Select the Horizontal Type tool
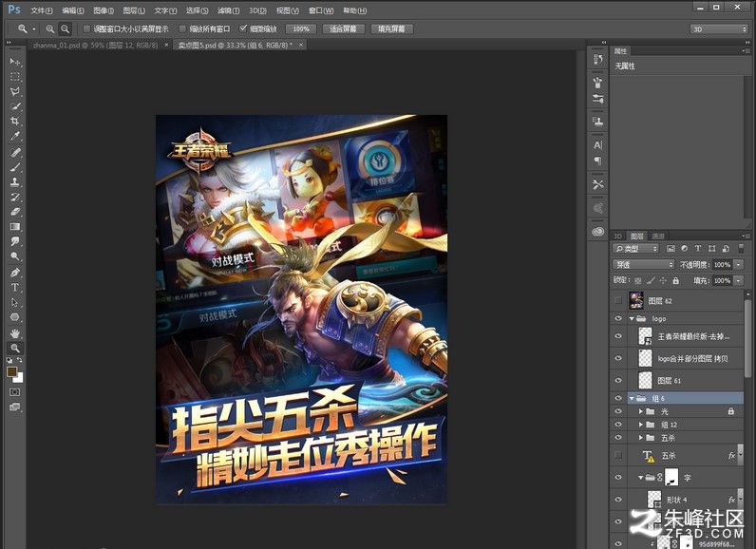 point(15,287)
